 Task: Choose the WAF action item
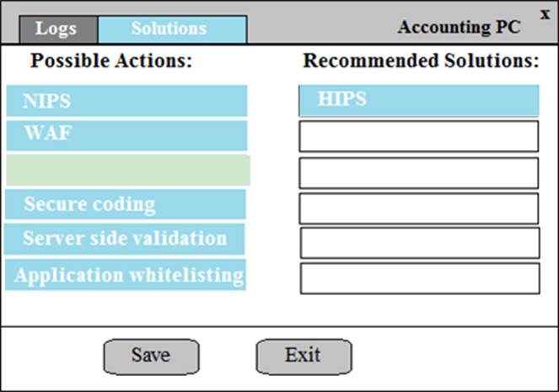click(x=126, y=135)
